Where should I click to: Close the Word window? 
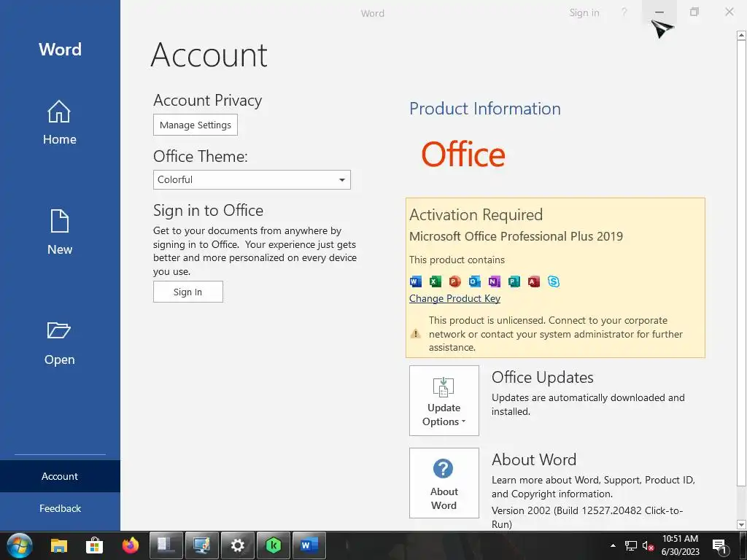coord(729,12)
